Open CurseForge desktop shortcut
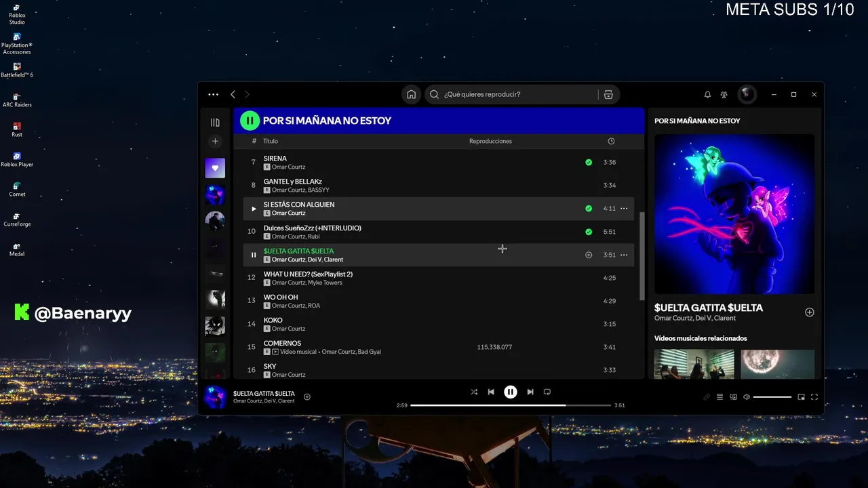 17,220
